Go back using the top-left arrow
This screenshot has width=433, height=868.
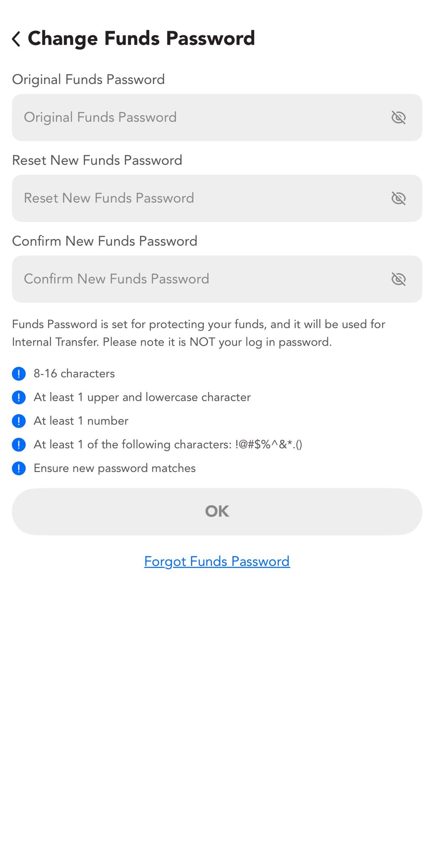click(x=16, y=39)
